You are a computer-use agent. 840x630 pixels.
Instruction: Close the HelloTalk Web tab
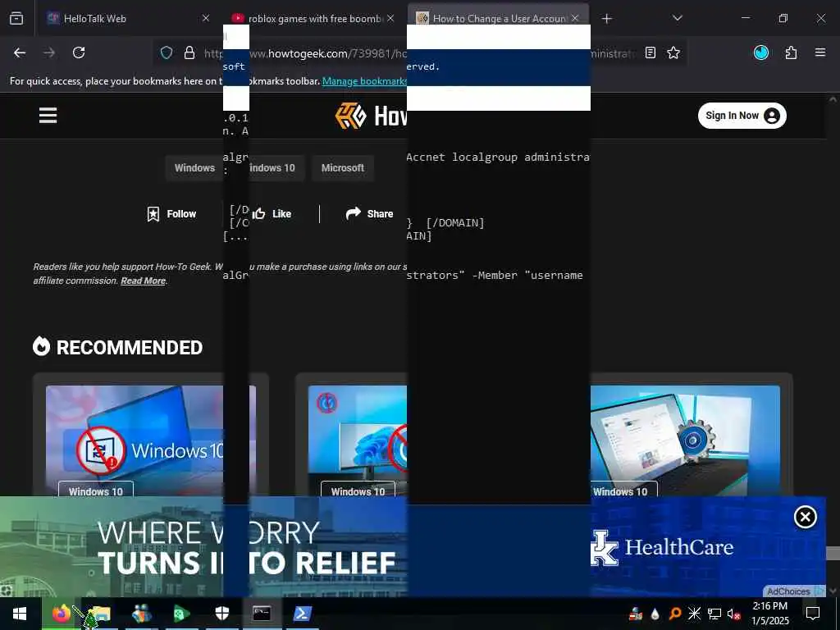206,19
